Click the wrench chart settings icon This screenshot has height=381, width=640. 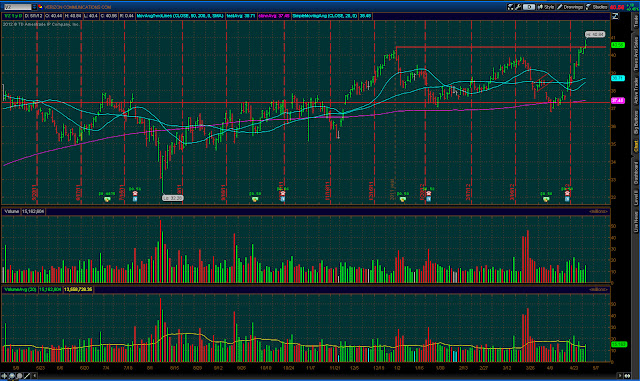519,7
